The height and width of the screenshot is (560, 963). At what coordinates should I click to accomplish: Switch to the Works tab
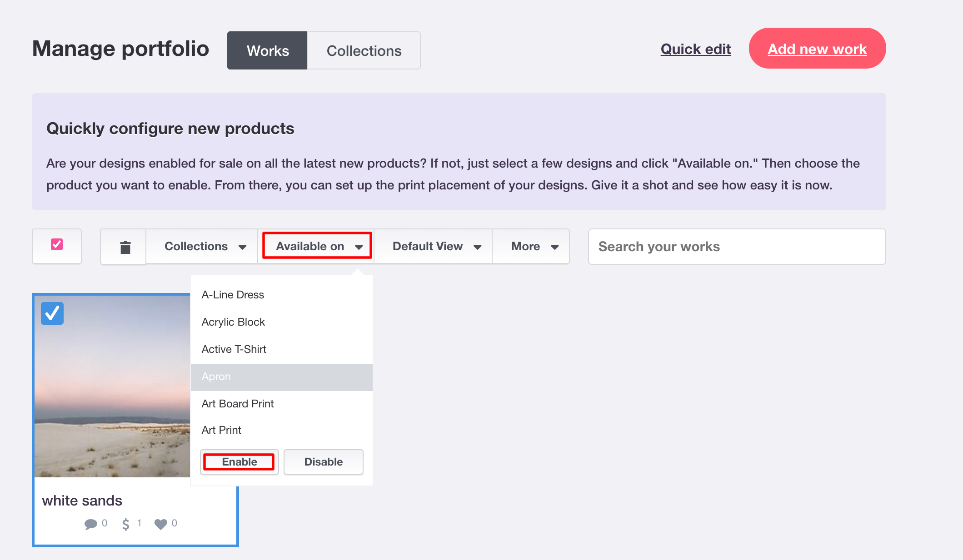click(x=268, y=50)
